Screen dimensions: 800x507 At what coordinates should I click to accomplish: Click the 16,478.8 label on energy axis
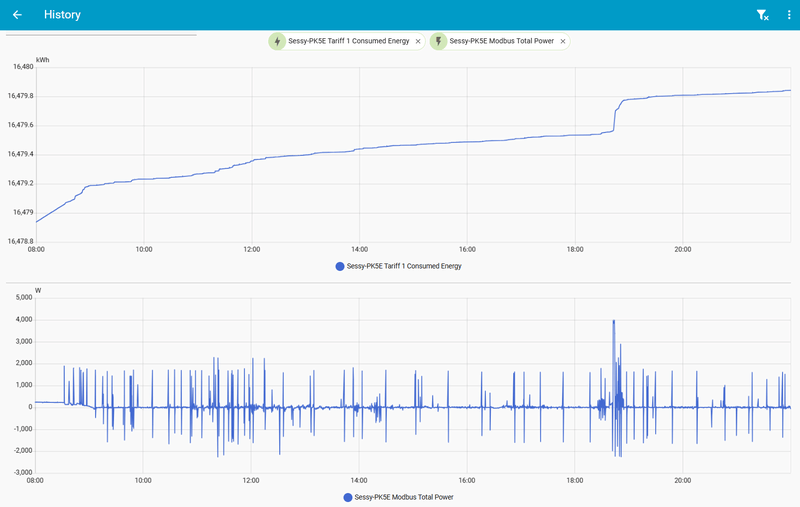point(20,241)
